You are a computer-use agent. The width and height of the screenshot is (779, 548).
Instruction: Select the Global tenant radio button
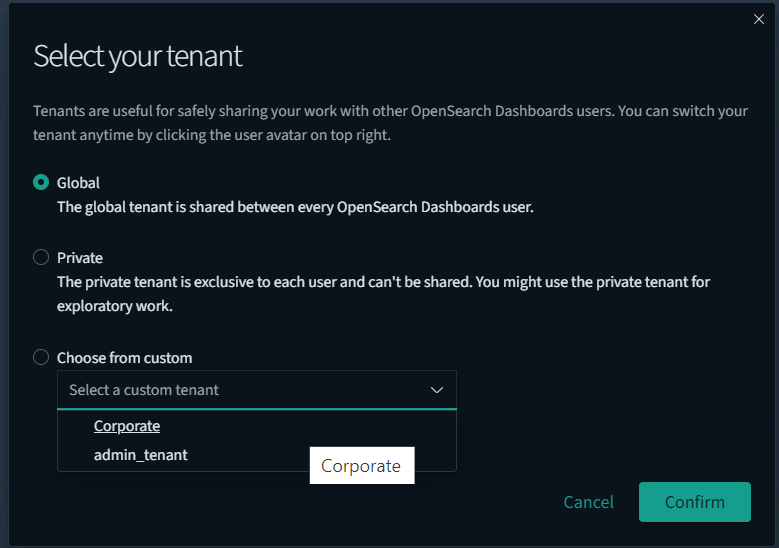pyautogui.click(x=41, y=183)
